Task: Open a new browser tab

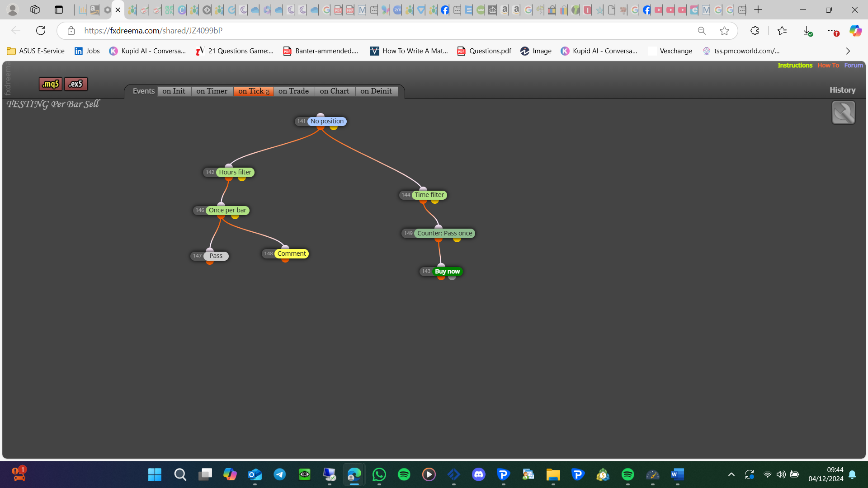Action: click(x=758, y=9)
